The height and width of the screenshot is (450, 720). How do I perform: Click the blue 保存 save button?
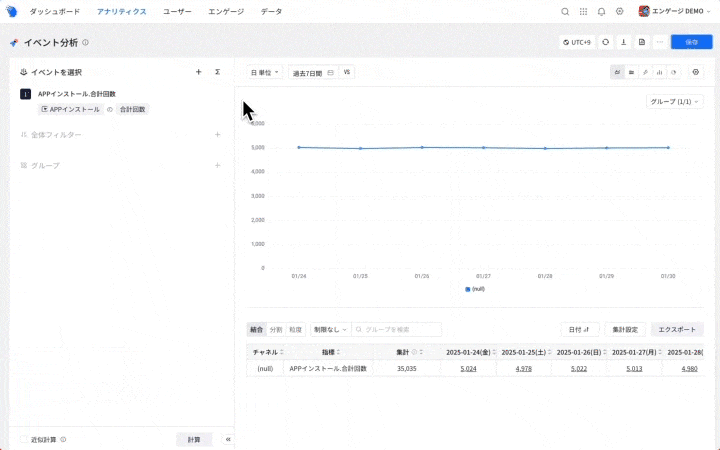692,42
